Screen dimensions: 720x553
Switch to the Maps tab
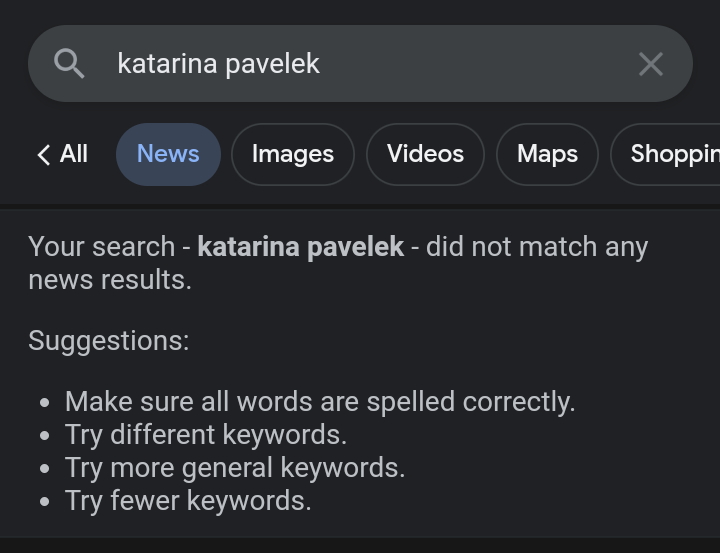point(547,154)
